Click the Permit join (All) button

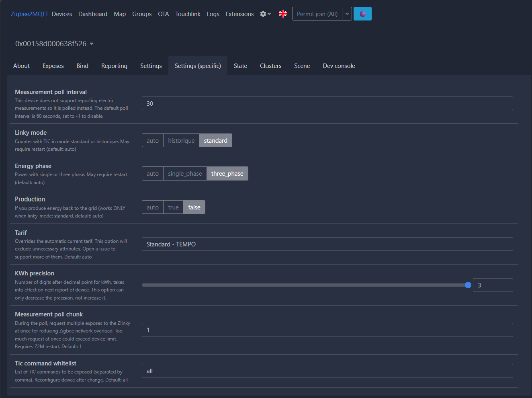317,14
